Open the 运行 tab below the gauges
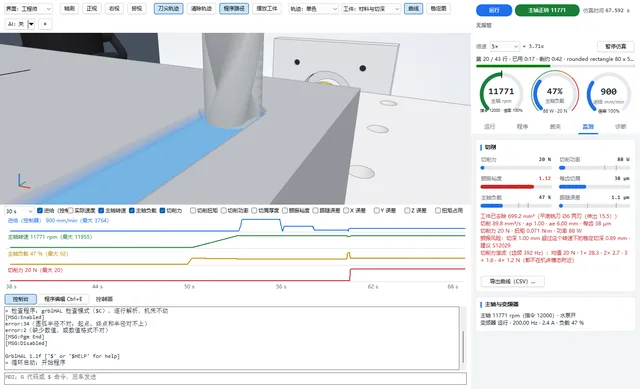 coord(489,127)
